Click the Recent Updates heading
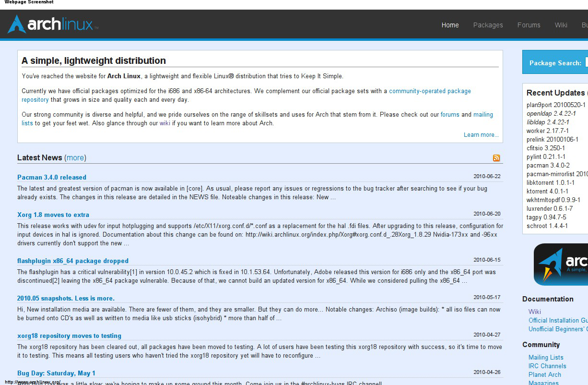This screenshot has height=385, width=588. (x=557, y=93)
